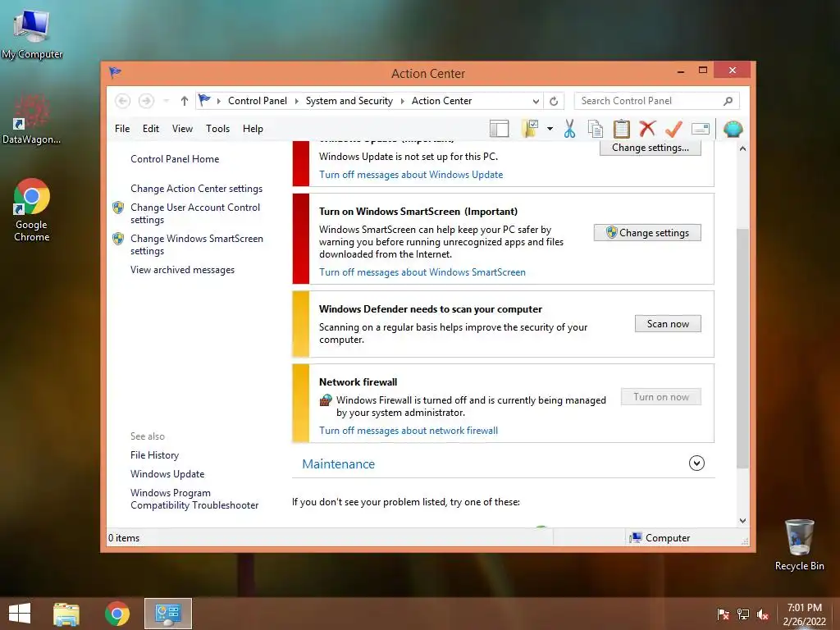Click muted volume icon in tray
This screenshot has width=840, height=630.
coord(763,614)
